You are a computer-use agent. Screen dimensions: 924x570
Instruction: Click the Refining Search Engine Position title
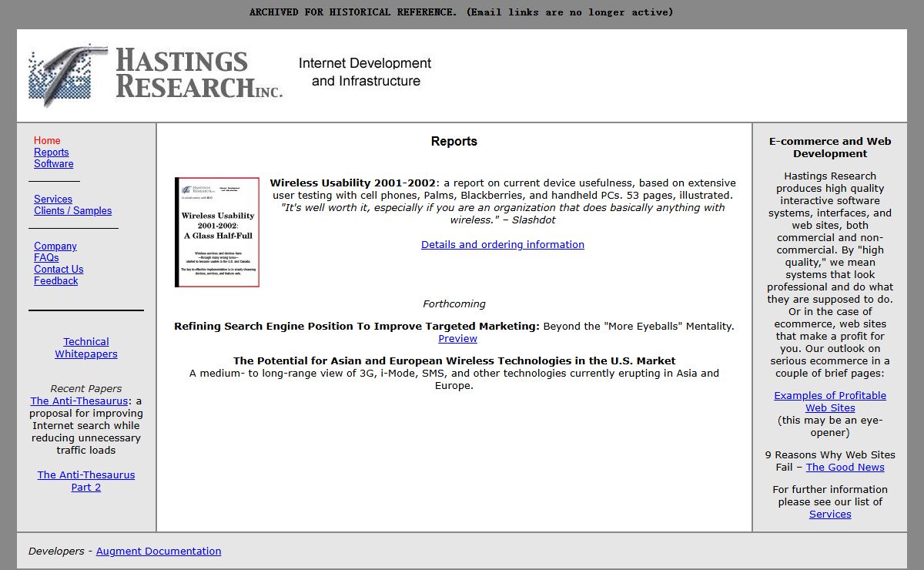pos(357,326)
